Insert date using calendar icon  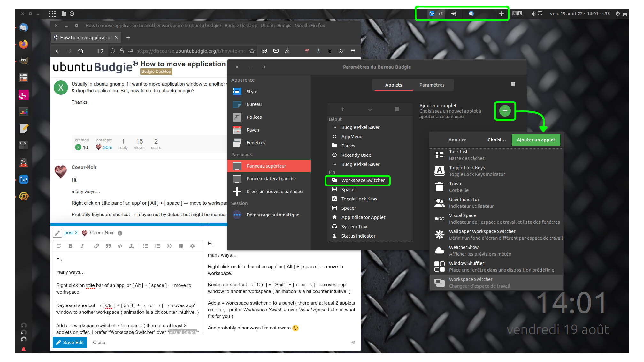tap(181, 246)
